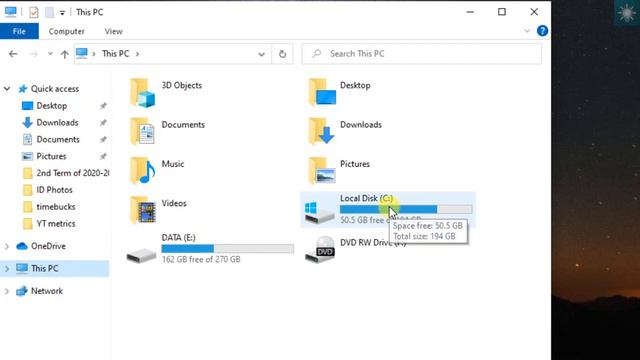This screenshot has height=360, width=640.
Task: Select the Local Disk (C:) drive icon
Action: 320,213
